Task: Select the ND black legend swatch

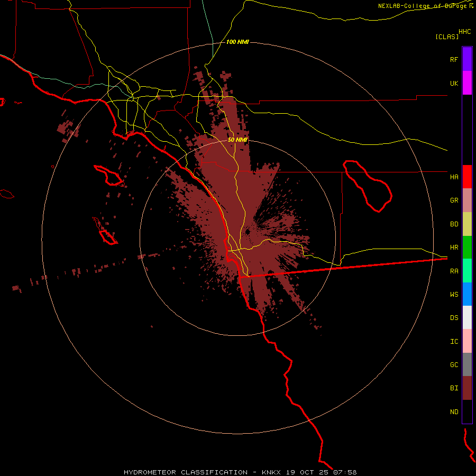Action: (467, 411)
